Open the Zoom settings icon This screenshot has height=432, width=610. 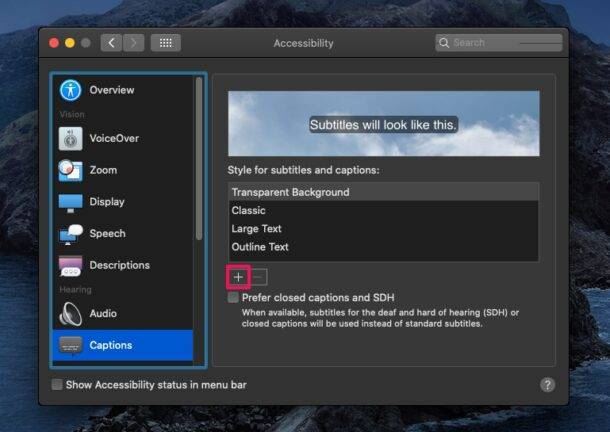tap(70, 170)
